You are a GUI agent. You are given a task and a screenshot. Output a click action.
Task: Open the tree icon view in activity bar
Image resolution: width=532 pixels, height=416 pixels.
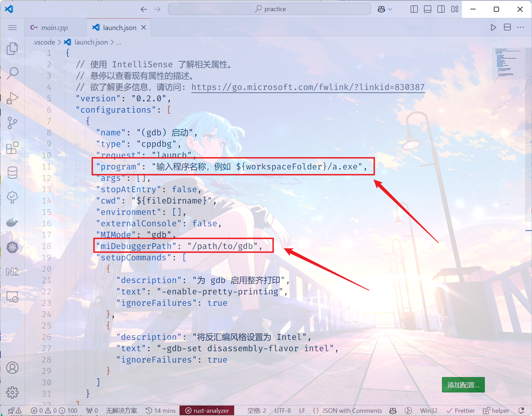point(12,197)
